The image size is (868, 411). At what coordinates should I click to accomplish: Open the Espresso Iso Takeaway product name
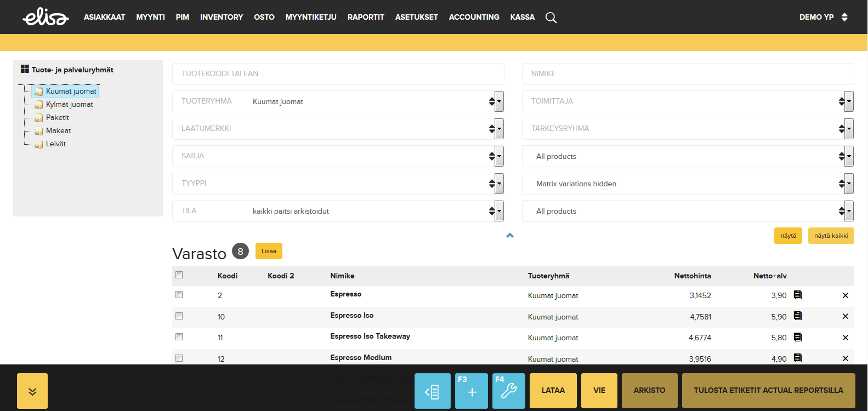pos(370,336)
